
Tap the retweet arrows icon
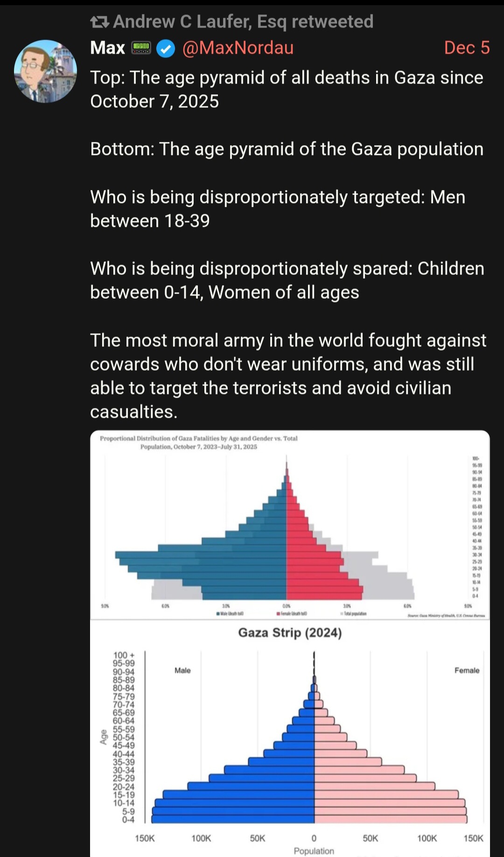(x=99, y=21)
